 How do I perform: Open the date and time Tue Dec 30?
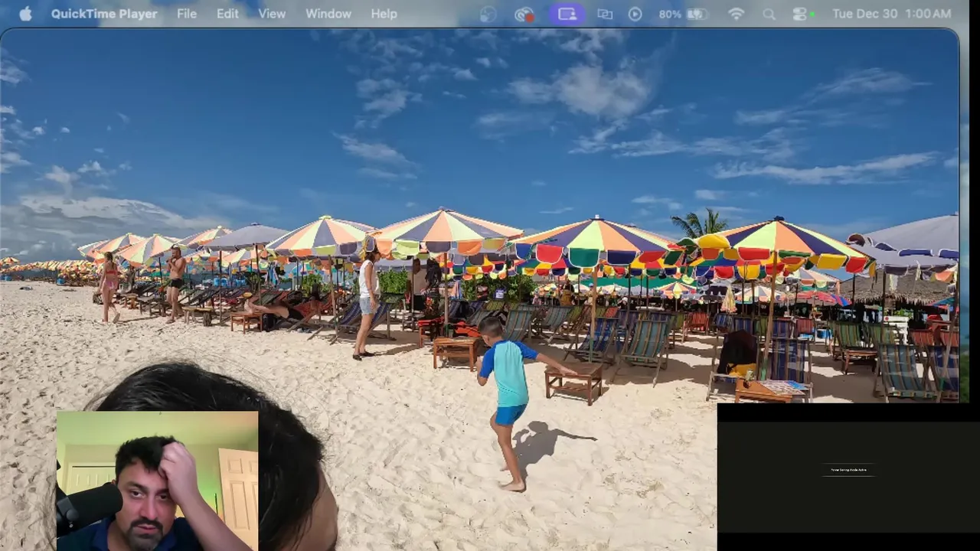pos(892,14)
